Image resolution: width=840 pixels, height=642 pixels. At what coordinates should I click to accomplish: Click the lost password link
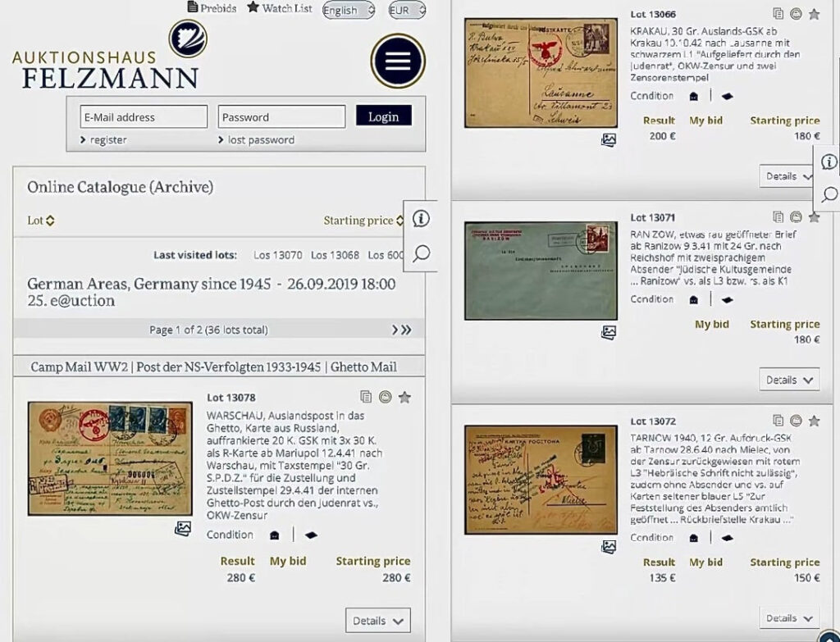(260, 140)
